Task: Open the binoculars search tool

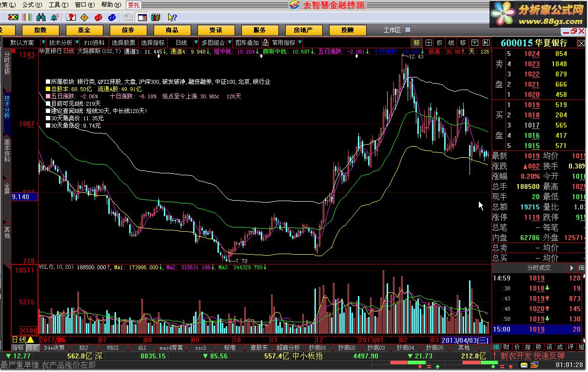Action: [x=42, y=18]
